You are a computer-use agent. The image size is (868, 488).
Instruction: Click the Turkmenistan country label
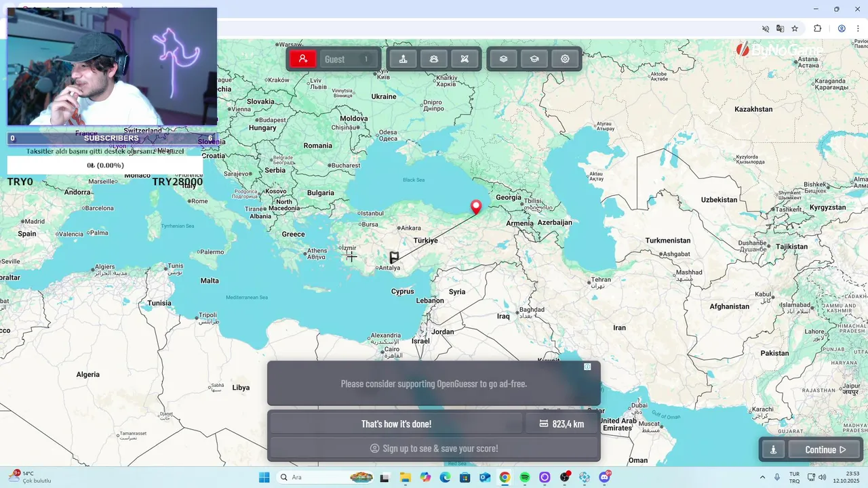668,241
